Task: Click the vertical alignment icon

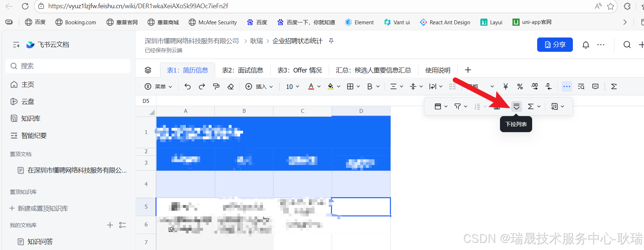Action: click(x=413, y=86)
